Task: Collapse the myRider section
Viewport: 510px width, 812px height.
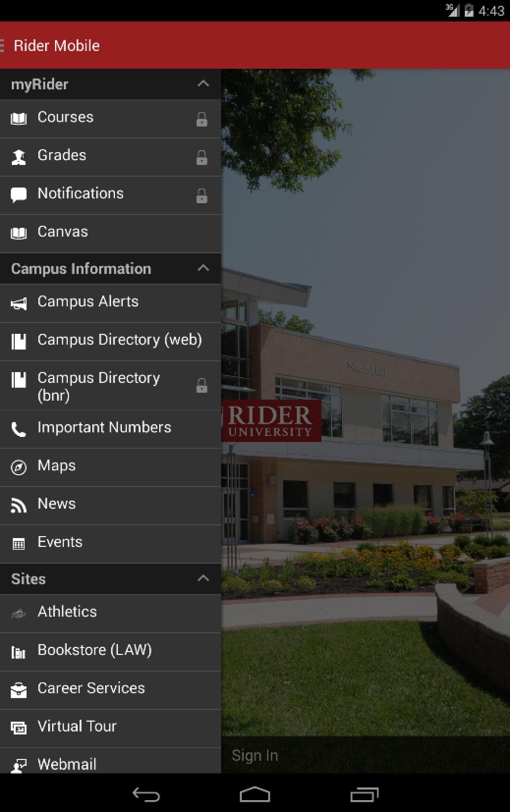Action: (203, 84)
